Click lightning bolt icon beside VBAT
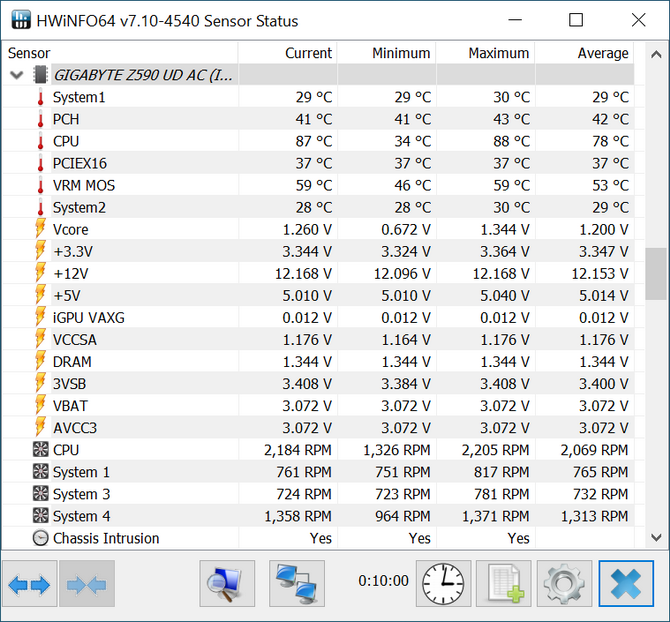Image resolution: width=670 pixels, height=622 pixels. point(40,405)
